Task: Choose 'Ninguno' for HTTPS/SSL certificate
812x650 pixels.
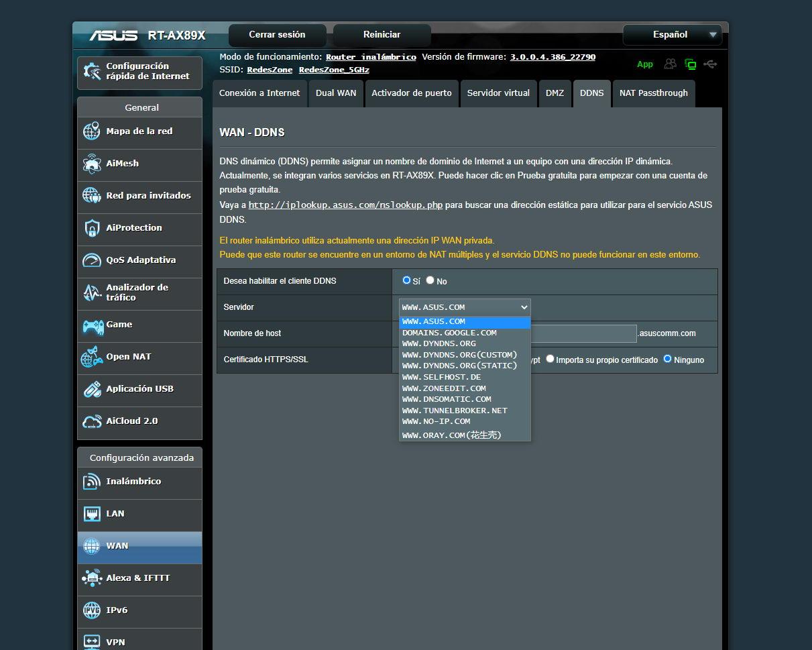Action: click(x=667, y=359)
